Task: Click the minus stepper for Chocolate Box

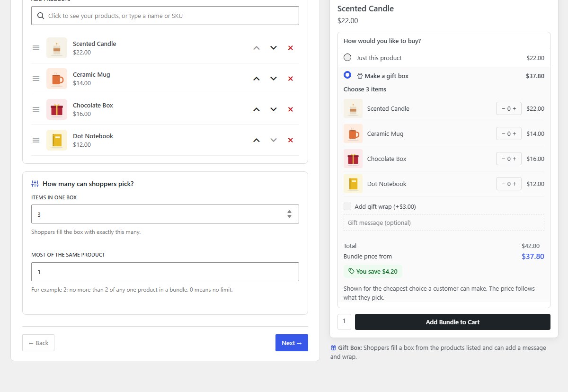Action: point(503,159)
